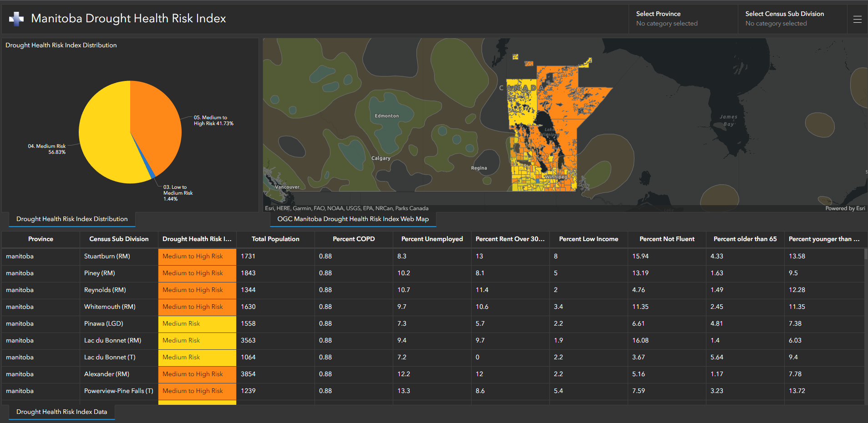Click the Powered by Esri link
Screen dimensions: 868x423
[x=845, y=208]
